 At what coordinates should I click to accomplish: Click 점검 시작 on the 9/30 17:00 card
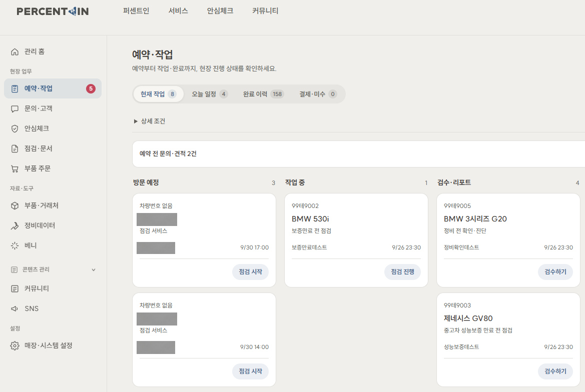point(250,271)
